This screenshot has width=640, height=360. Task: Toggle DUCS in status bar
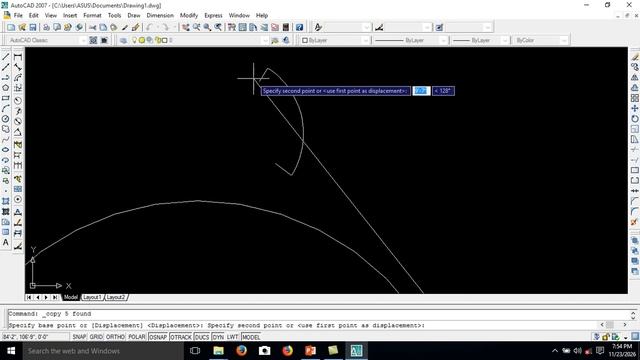point(202,337)
